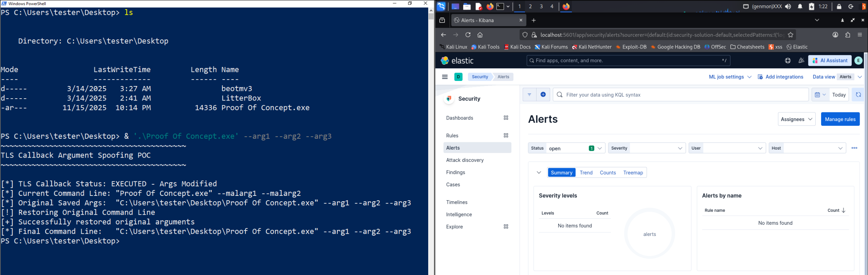Click the Firefox reload page icon
This screenshot has height=275, width=868.
[x=468, y=35]
